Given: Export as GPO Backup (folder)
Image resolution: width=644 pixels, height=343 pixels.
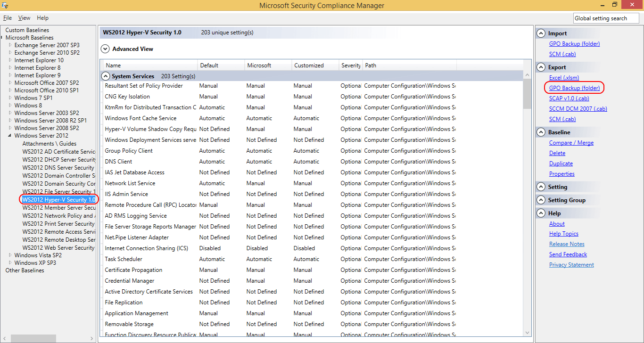Looking at the screenshot, I should tap(574, 88).
